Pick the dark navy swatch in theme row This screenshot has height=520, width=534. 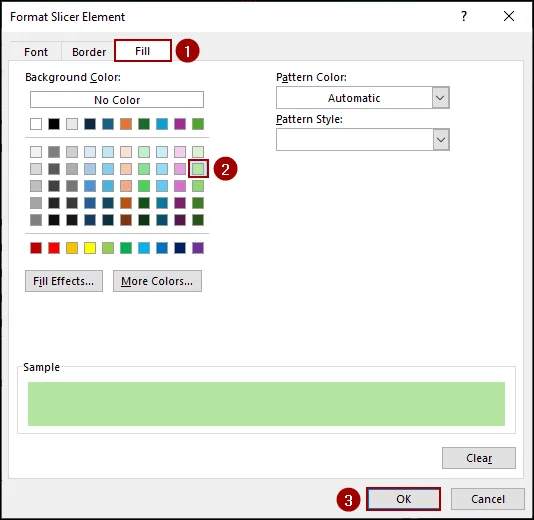pyautogui.click(x=90, y=124)
